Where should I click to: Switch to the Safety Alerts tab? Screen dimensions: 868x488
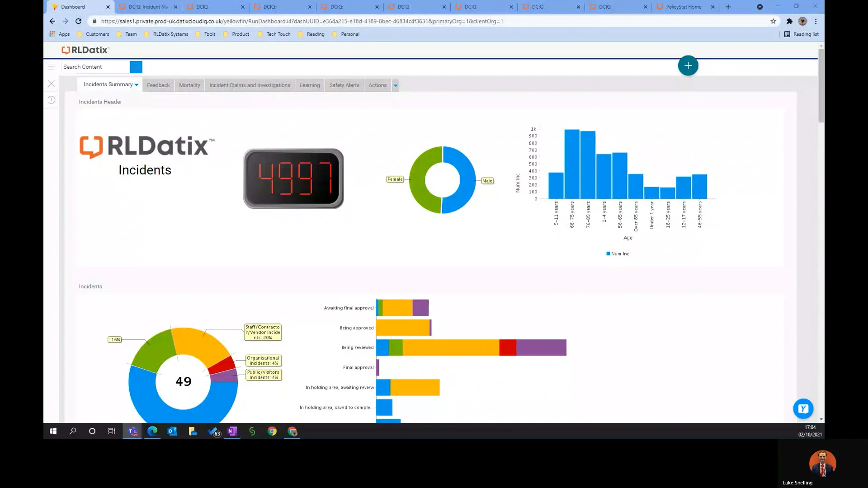click(344, 85)
